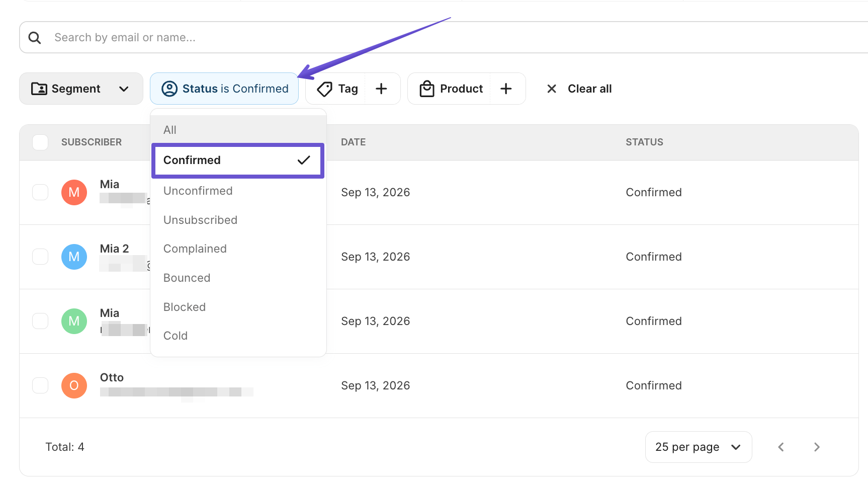The width and height of the screenshot is (868, 481).
Task: Choose Unconfirmed status option
Action: point(238,191)
